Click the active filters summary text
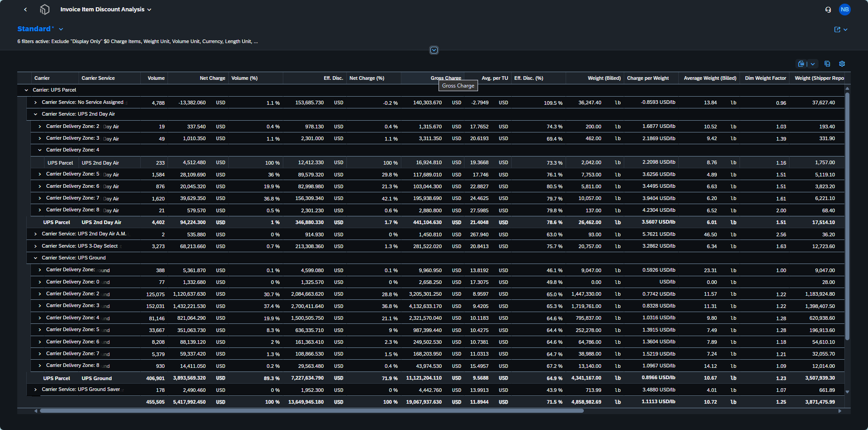 coord(138,41)
